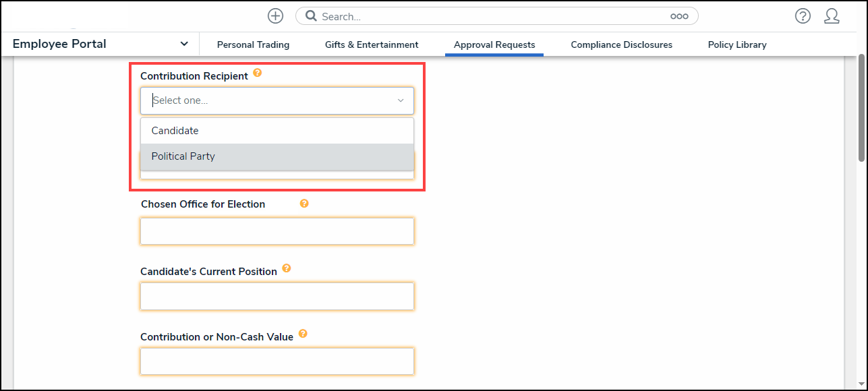Click the add (+) icon in top bar
This screenshot has width=868, height=391.
pos(275,16)
